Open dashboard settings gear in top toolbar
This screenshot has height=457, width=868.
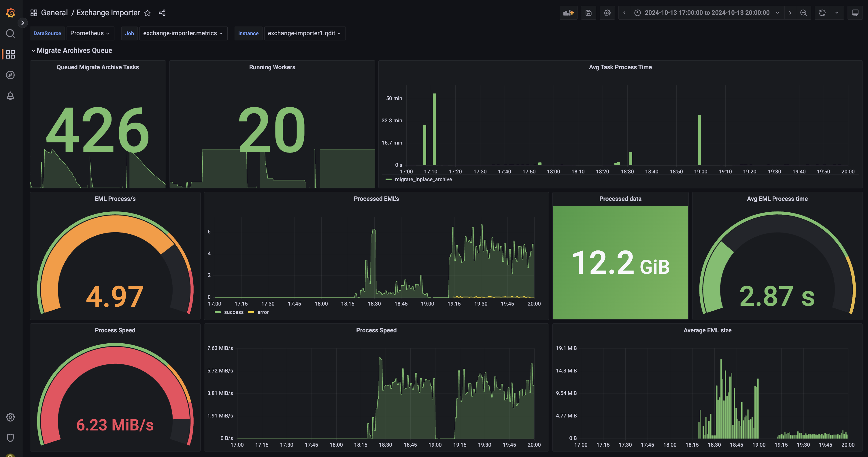[607, 13]
